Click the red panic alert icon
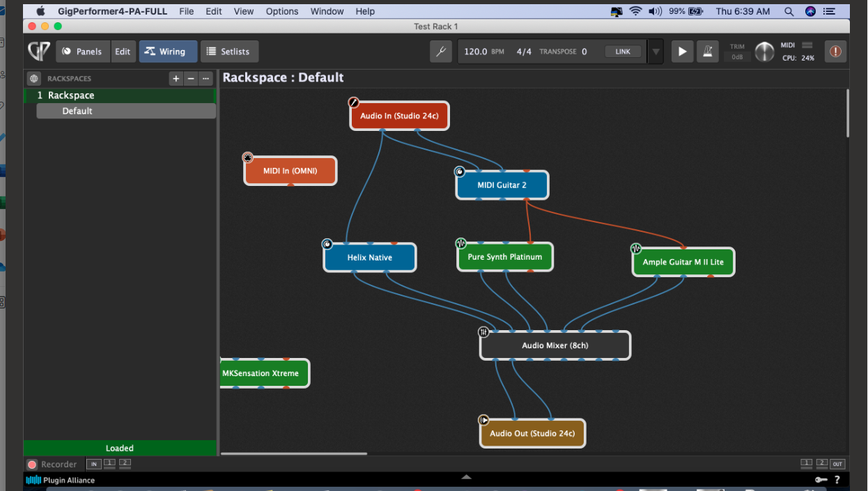 (x=835, y=52)
